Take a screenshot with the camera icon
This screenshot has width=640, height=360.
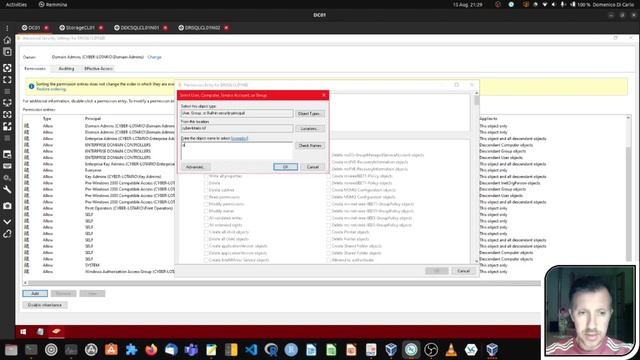[x=7, y=206]
